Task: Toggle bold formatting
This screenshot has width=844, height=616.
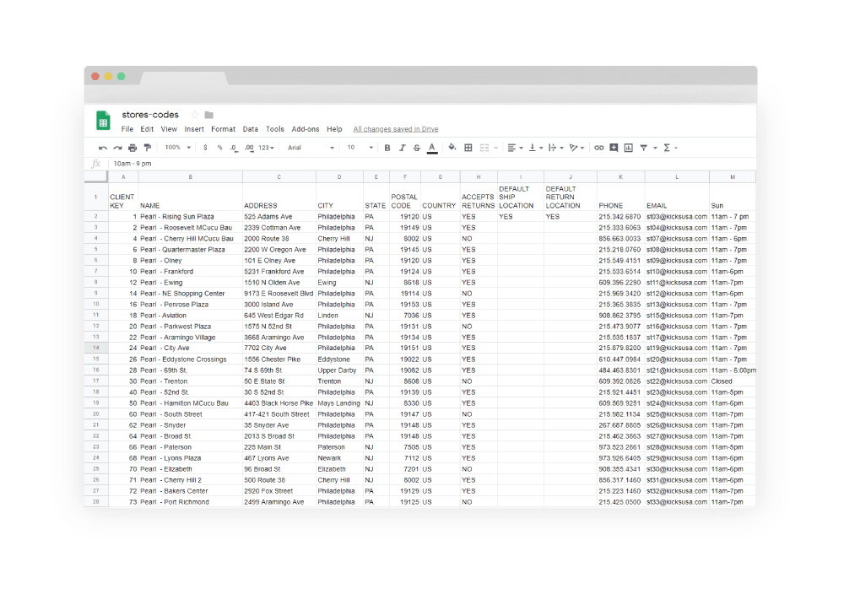Action: click(x=387, y=148)
